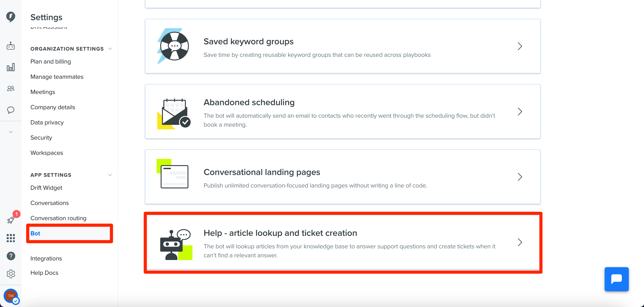Select Bot in App Settings
This screenshot has height=307, width=644.
pos(70,233)
